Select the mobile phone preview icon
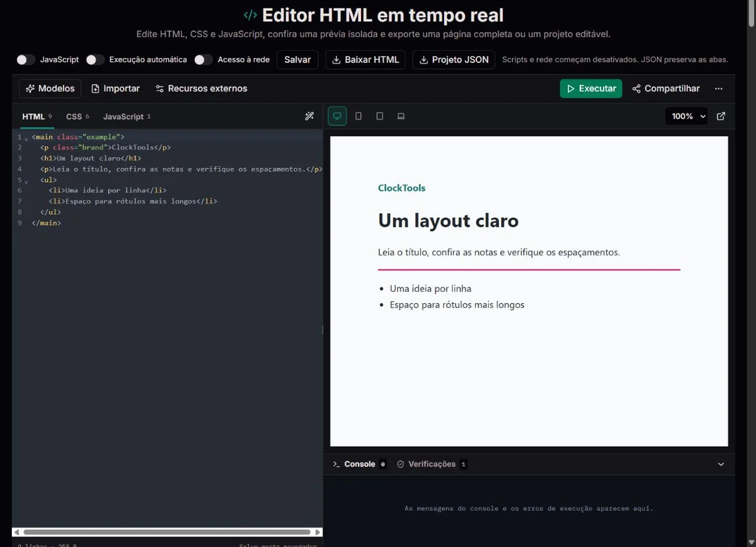The width and height of the screenshot is (756, 547). 358,116
